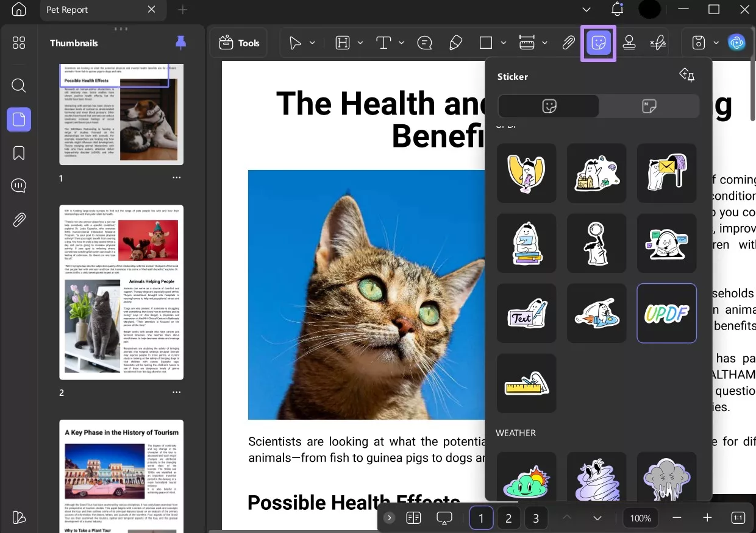The width and height of the screenshot is (756, 533).
Task: Open the Comment speech bubble tool
Action: point(425,43)
